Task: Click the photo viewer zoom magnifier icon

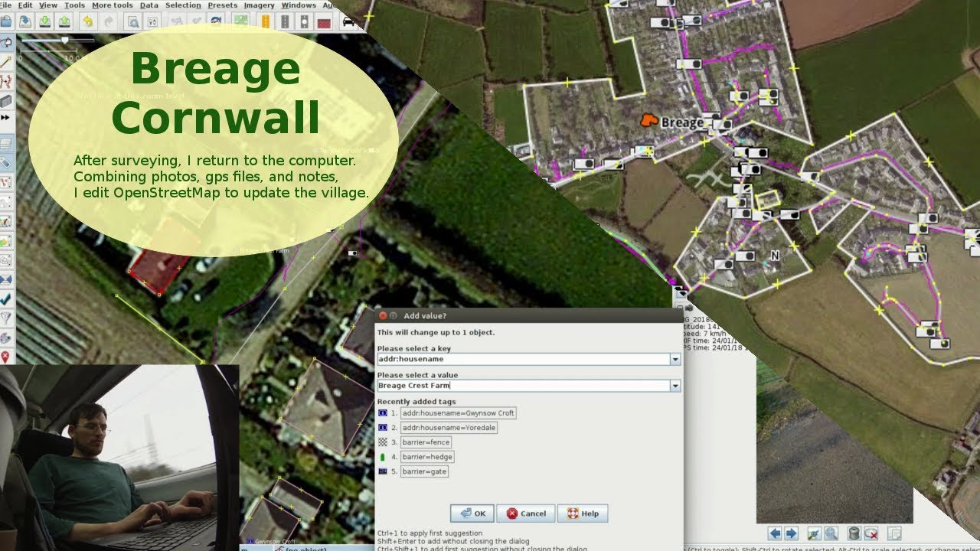Action: pos(831,533)
